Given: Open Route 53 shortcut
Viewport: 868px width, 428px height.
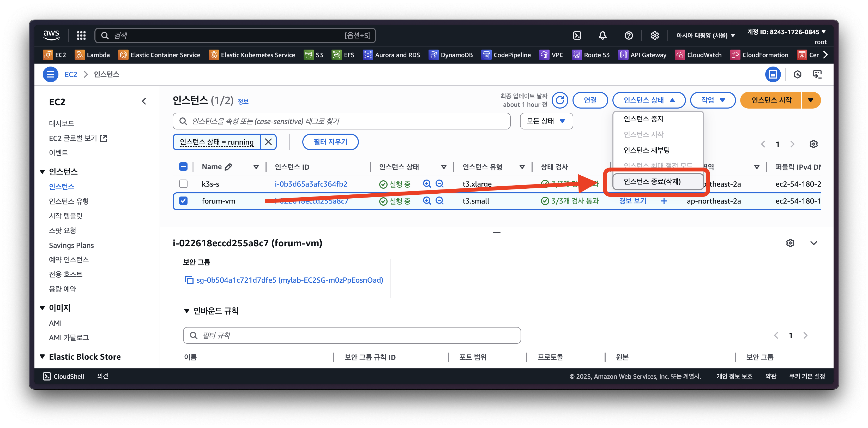Looking at the screenshot, I should coord(591,55).
